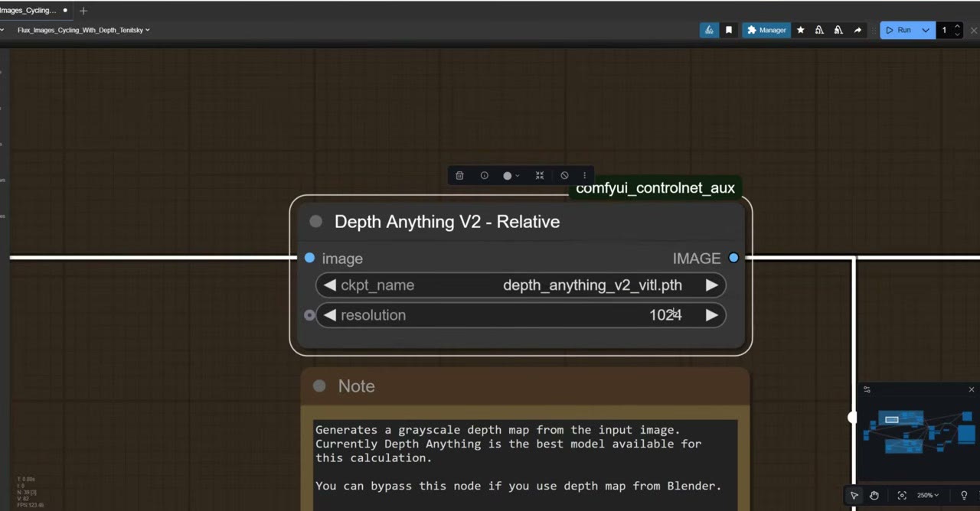The width and height of the screenshot is (980, 511).
Task: Open the ComfyUI Manager
Action: click(x=766, y=30)
